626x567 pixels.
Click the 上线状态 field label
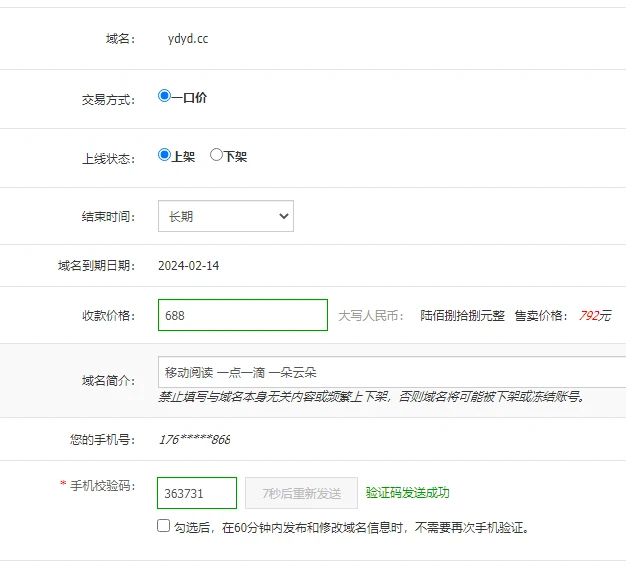point(107,158)
